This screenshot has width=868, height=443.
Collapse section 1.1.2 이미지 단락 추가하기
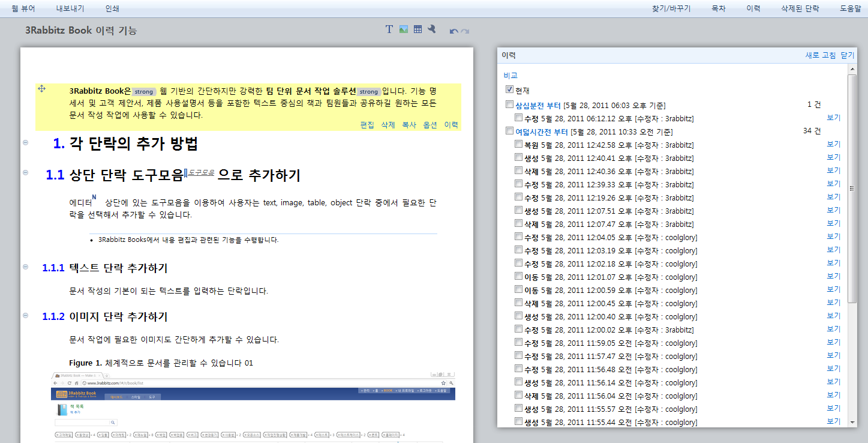pyautogui.click(x=26, y=315)
